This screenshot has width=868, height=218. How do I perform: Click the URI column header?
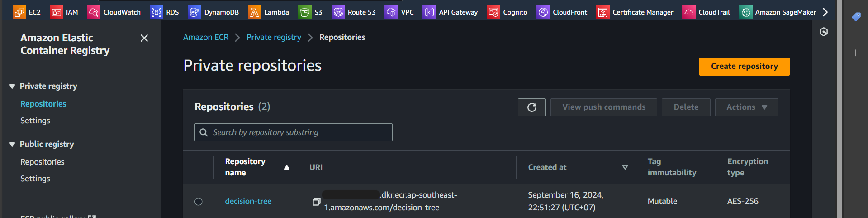(316, 167)
